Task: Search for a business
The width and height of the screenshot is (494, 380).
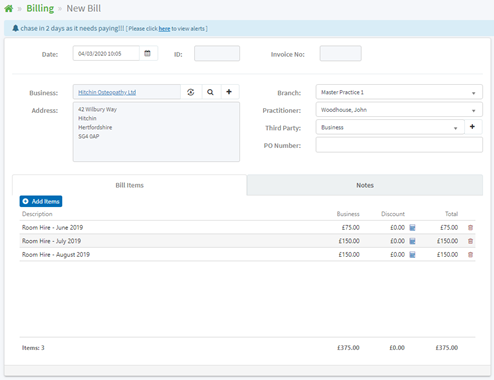Action: coord(210,92)
